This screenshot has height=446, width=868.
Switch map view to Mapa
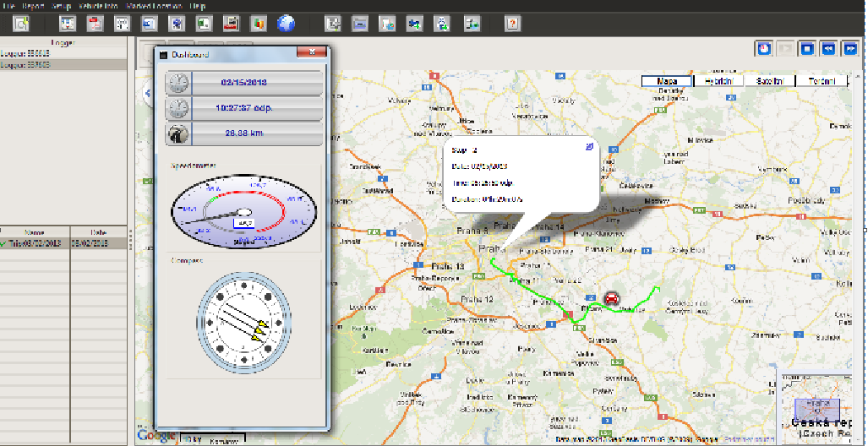coord(667,81)
